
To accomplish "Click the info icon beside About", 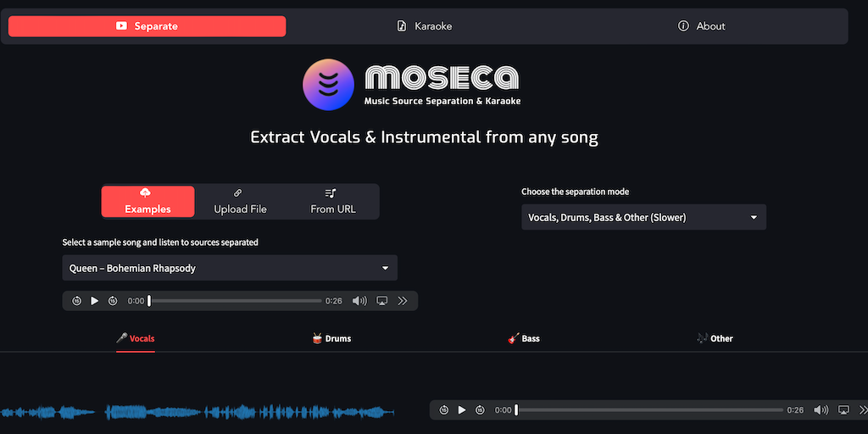I will pos(683,26).
